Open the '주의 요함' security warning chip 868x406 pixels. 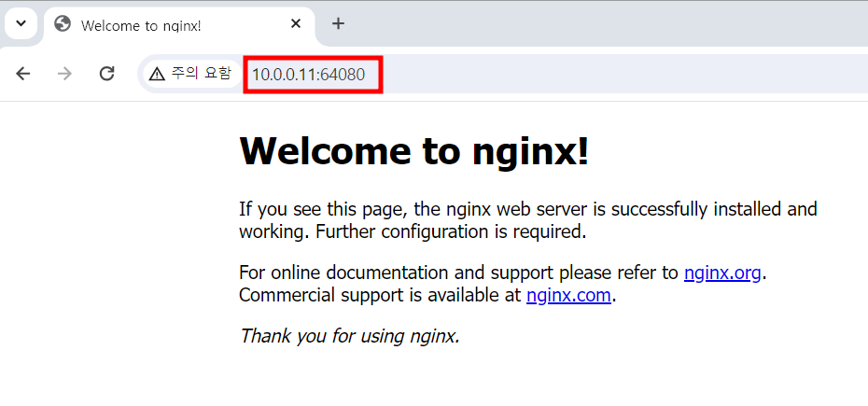coord(191,73)
